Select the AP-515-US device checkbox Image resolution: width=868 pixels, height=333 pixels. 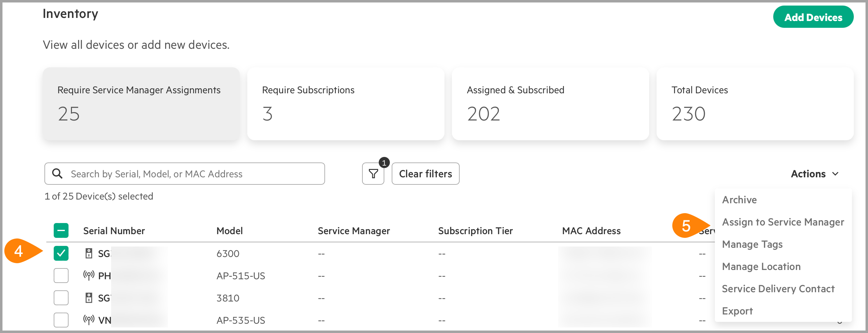pos(61,275)
